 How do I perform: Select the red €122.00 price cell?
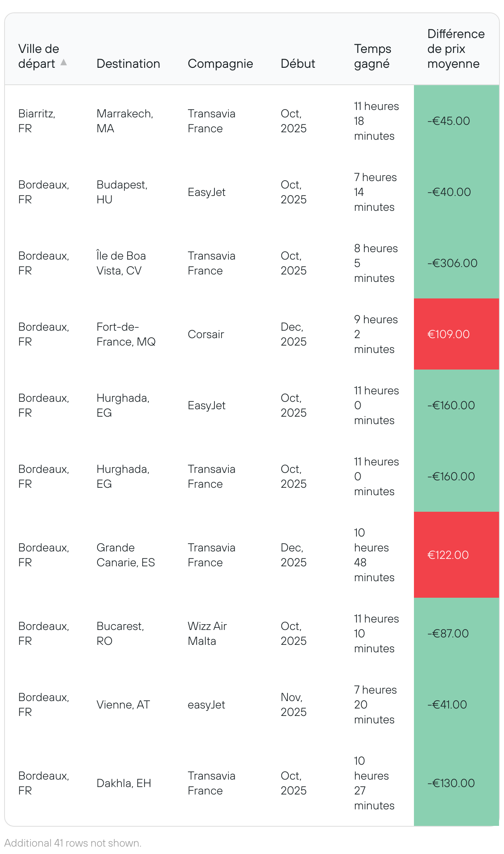[x=456, y=555]
